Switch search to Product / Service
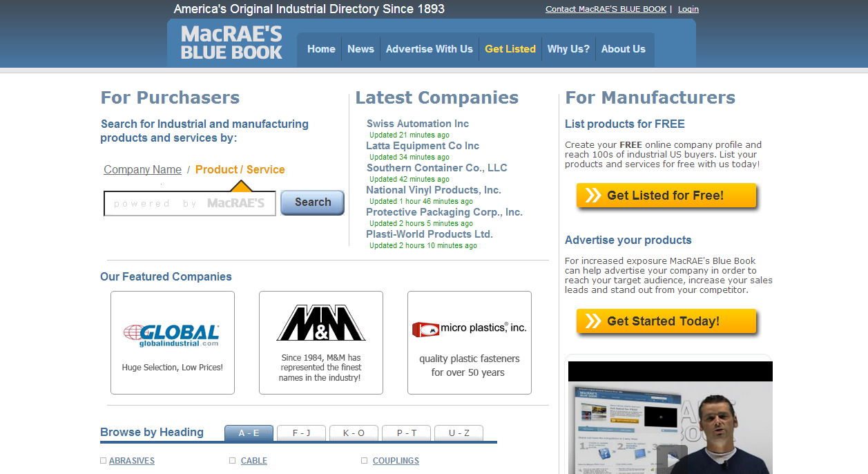This screenshot has width=868, height=474. pos(240,170)
